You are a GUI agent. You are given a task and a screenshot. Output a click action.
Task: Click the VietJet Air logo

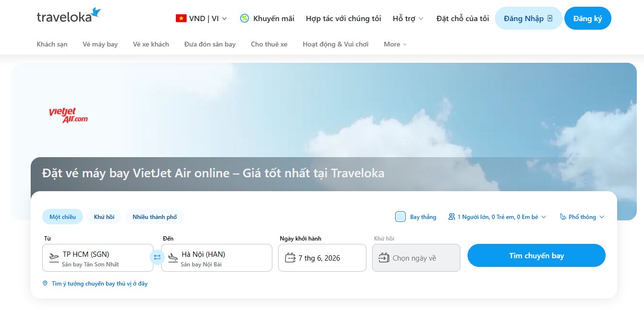tap(69, 115)
